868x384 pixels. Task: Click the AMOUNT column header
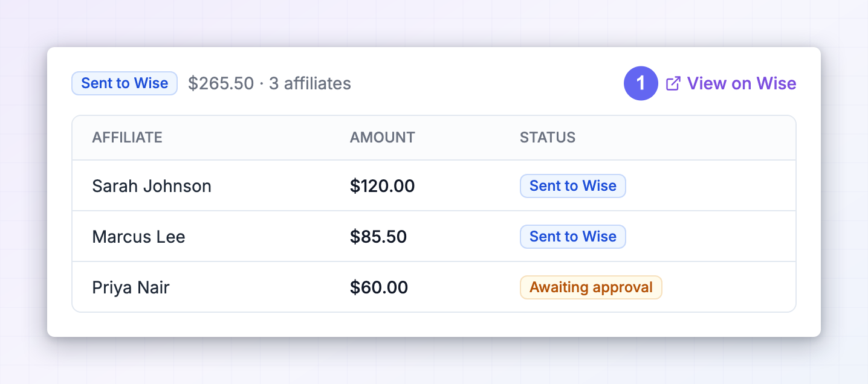pos(383,138)
